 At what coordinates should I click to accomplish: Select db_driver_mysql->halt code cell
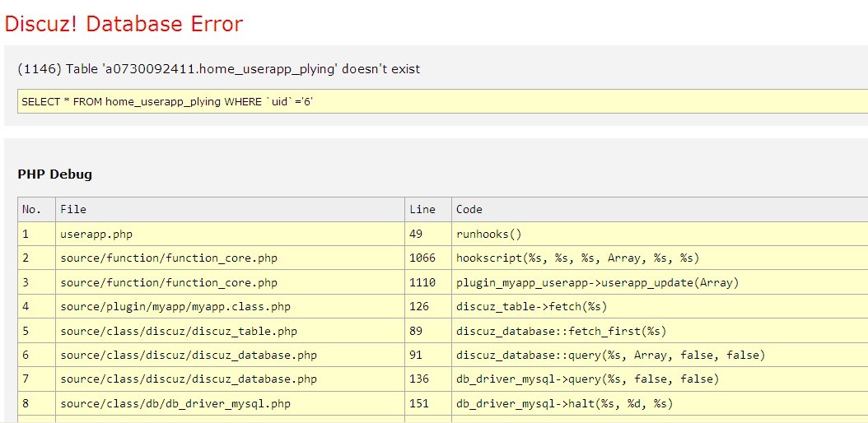(660, 403)
